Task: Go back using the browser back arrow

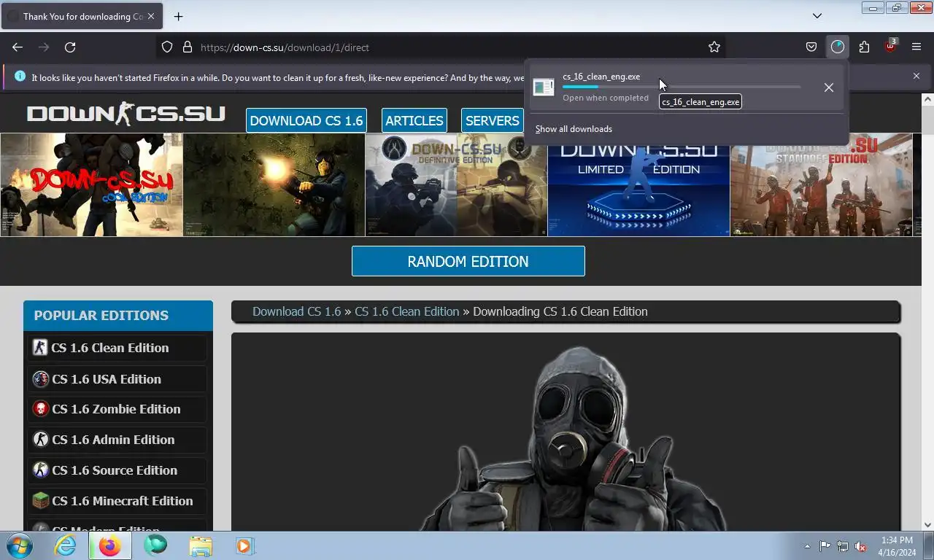Action: (18, 47)
